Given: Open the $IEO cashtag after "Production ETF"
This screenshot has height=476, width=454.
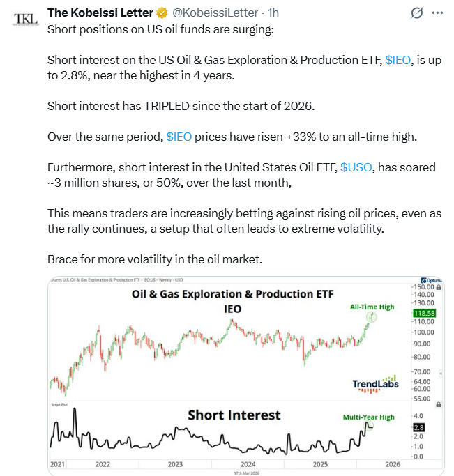Looking at the screenshot, I should pos(398,61).
